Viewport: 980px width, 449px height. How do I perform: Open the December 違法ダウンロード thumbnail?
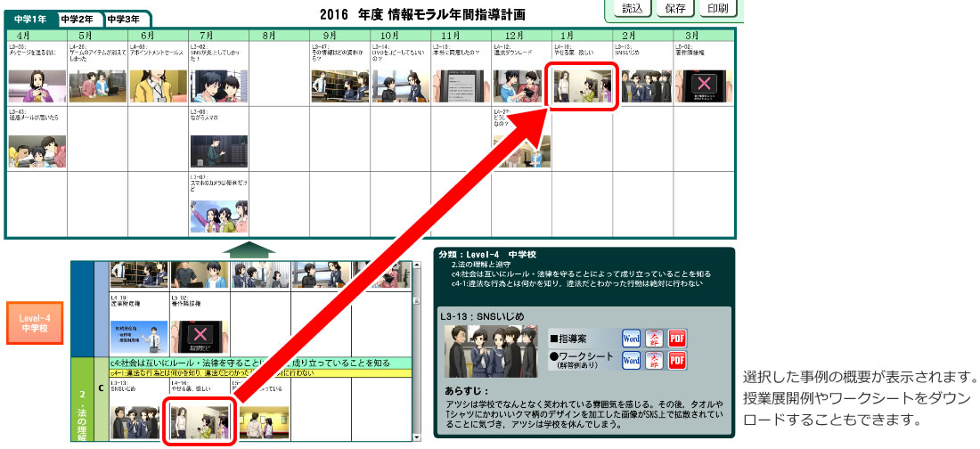point(522,86)
